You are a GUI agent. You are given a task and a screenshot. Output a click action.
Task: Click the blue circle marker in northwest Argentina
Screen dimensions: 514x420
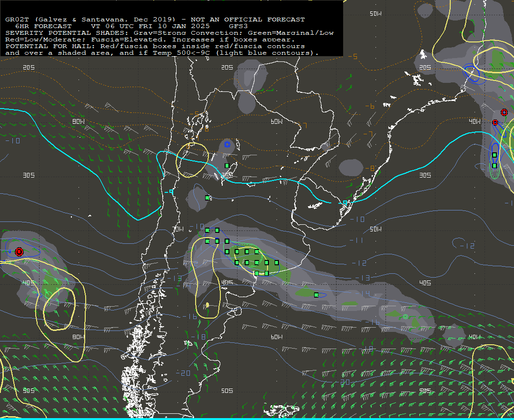click(x=227, y=144)
